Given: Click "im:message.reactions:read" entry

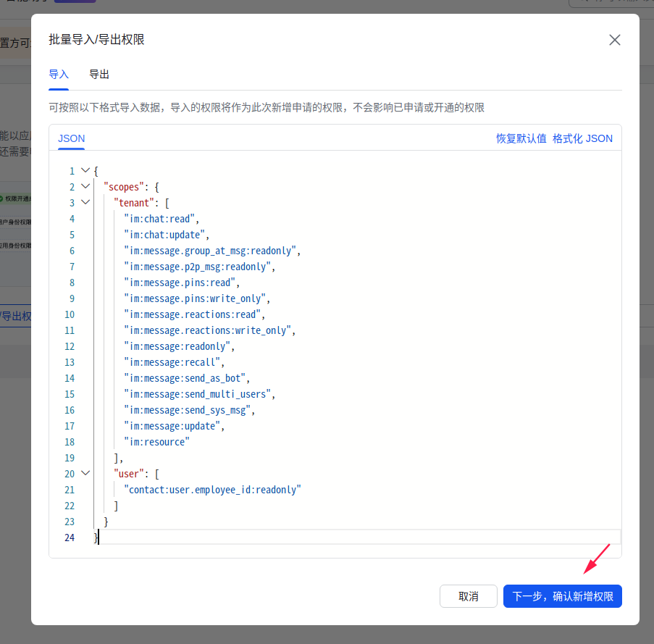Looking at the screenshot, I should click(x=192, y=314).
